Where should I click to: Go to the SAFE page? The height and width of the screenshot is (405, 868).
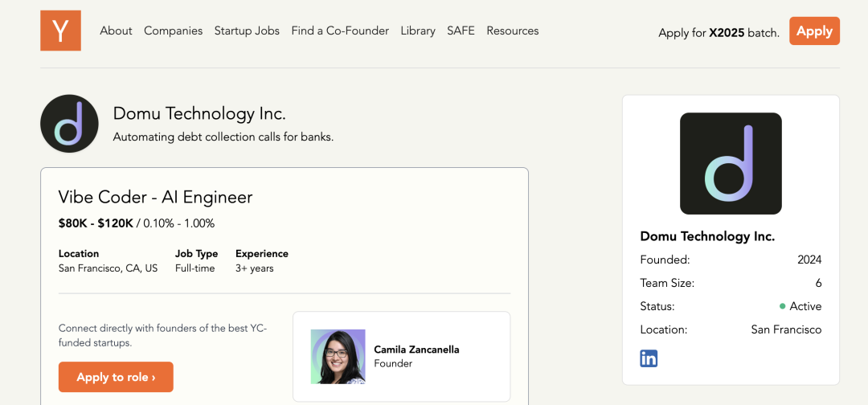[x=461, y=31]
